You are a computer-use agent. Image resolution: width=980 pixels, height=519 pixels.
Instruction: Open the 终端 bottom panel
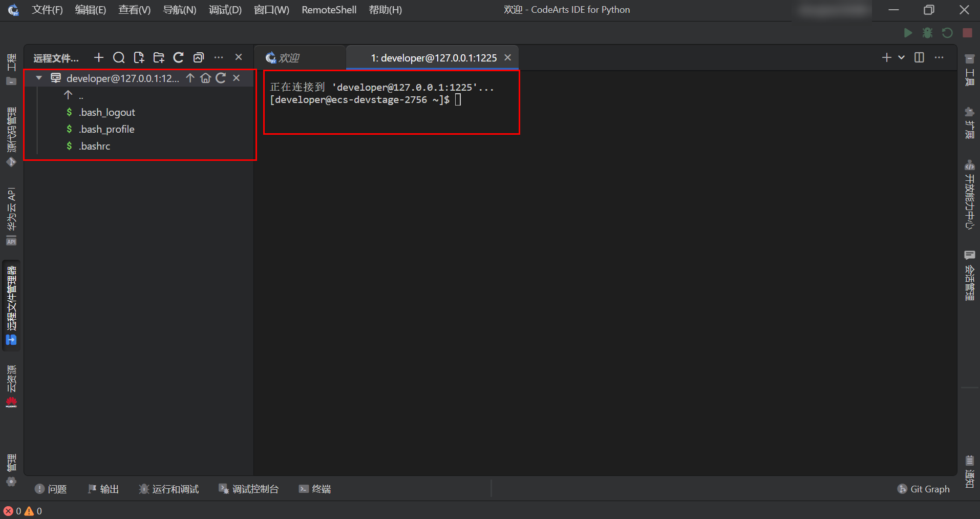(314, 489)
